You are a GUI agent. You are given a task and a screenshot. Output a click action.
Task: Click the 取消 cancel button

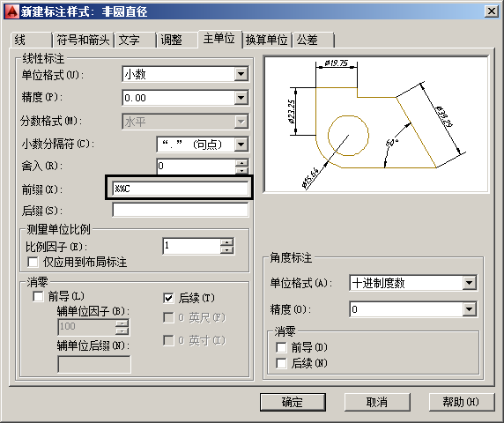377,402
